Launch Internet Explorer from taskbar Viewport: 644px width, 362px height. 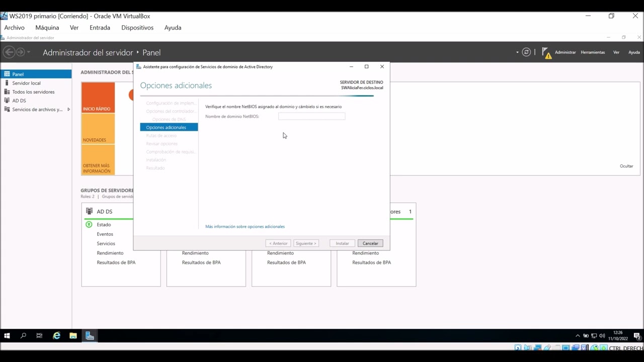(x=56, y=335)
